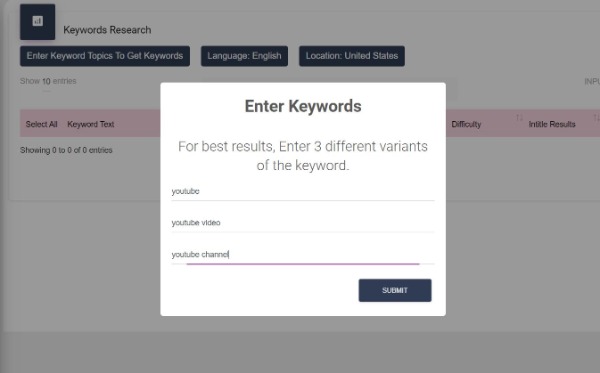Click the youtube video keyword field

[303, 223]
